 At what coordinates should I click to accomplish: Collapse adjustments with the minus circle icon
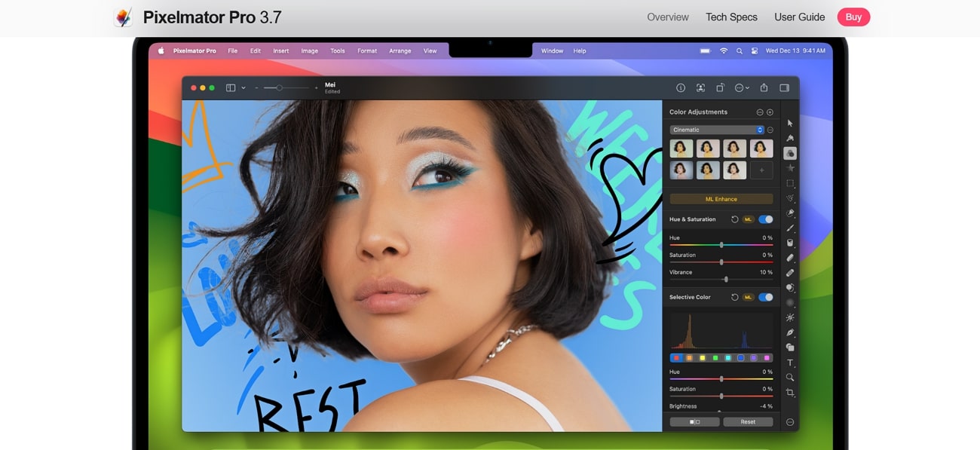pos(760,112)
